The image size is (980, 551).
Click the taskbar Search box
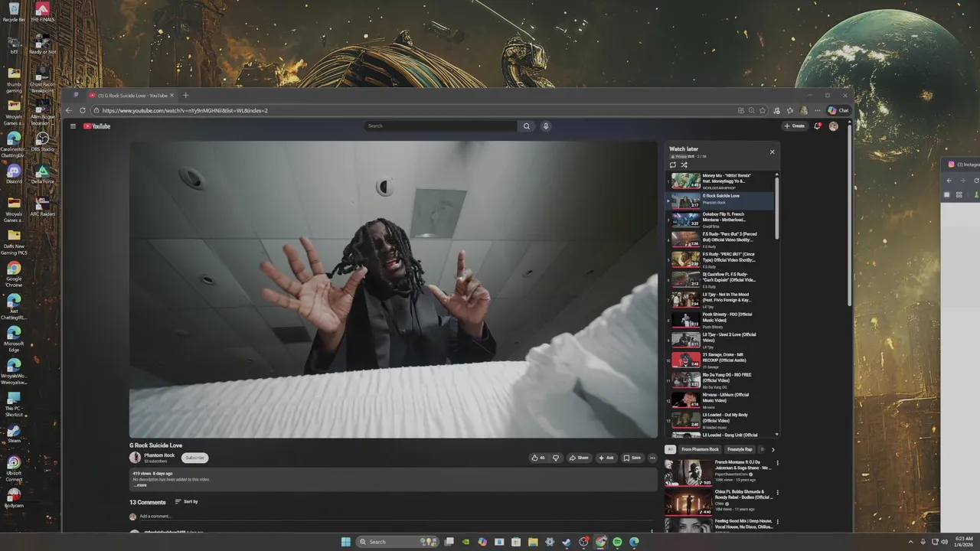(x=398, y=542)
